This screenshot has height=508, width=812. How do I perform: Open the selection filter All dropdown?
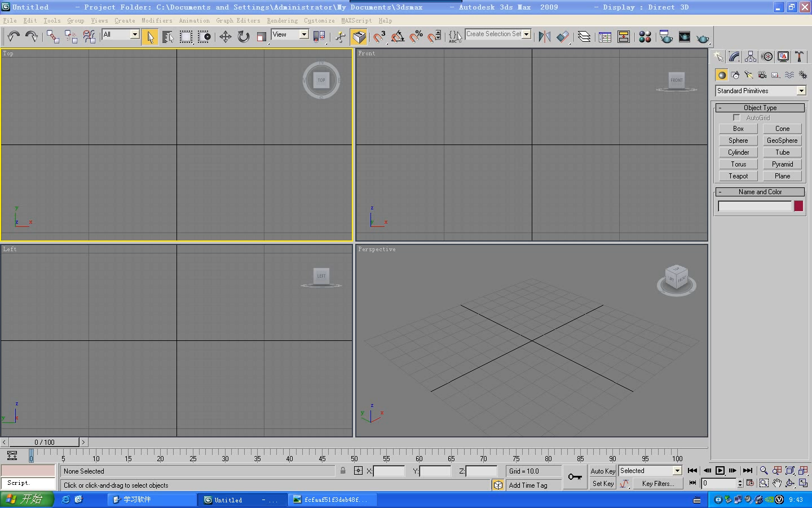(135, 34)
